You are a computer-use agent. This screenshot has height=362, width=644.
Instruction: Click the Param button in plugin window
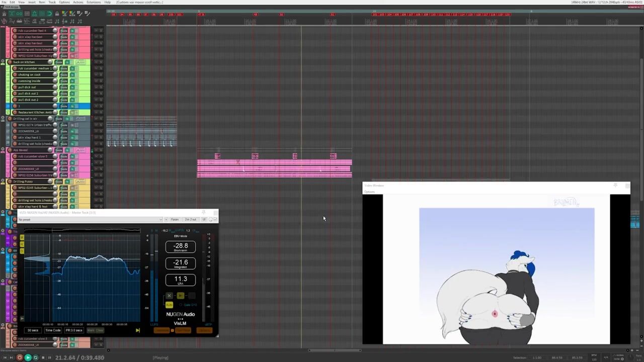175,220
